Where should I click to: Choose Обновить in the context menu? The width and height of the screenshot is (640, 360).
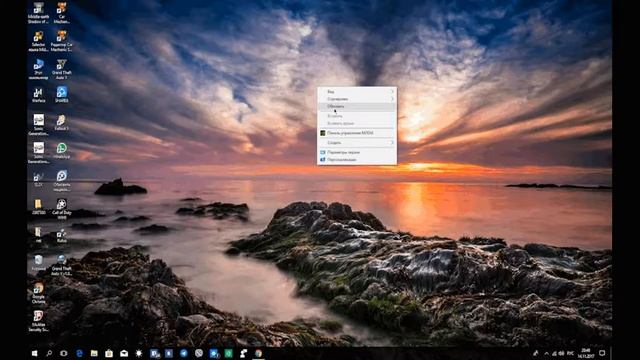point(357,107)
